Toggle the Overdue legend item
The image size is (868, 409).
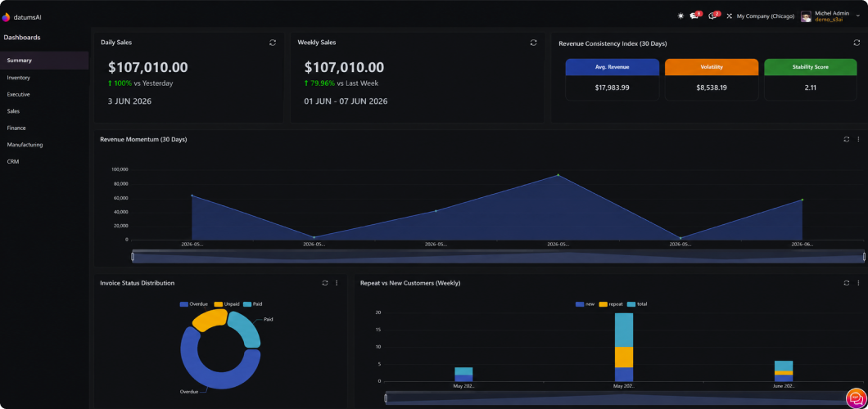click(x=194, y=304)
